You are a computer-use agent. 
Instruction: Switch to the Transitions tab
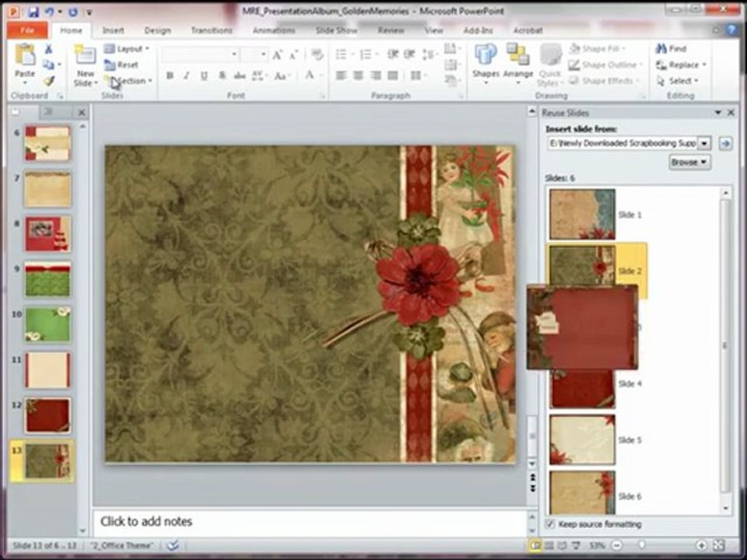pyautogui.click(x=212, y=30)
